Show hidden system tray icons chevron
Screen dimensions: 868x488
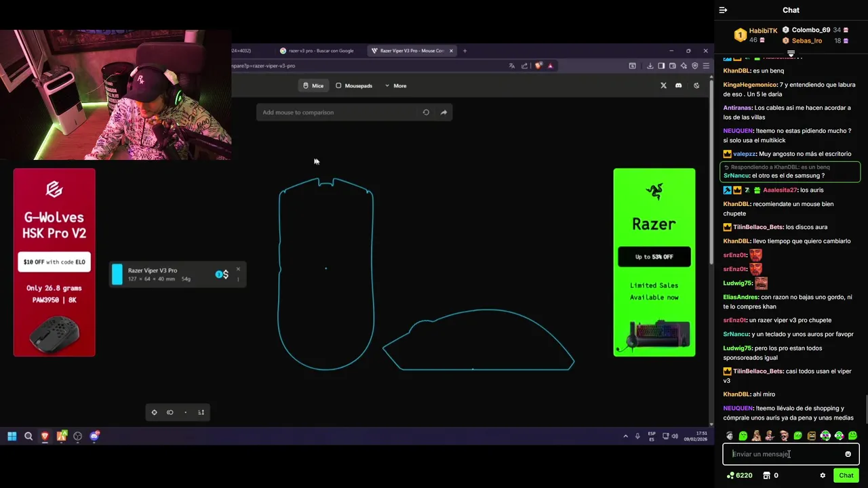pyautogui.click(x=625, y=436)
